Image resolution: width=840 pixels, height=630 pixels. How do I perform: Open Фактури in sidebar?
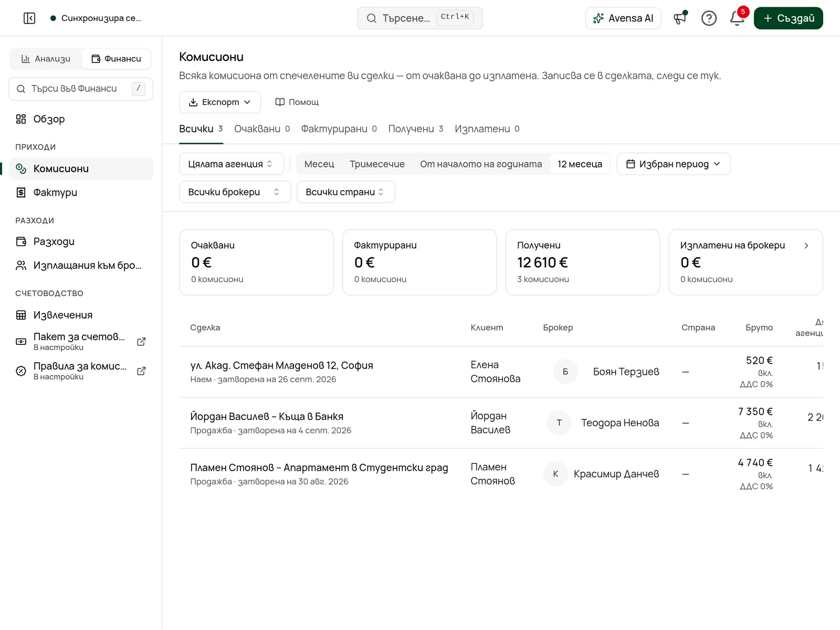[81, 193]
